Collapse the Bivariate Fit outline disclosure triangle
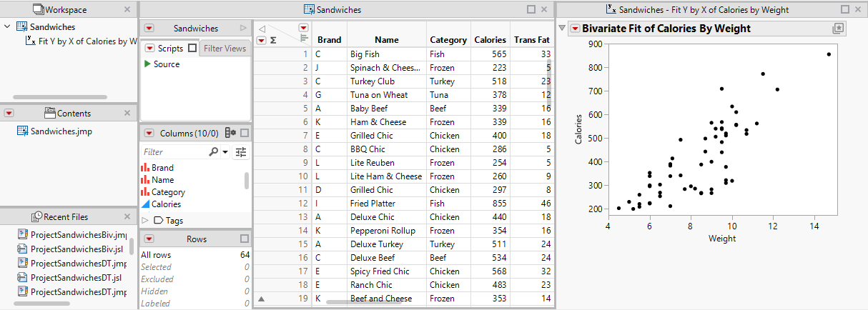The image size is (868, 310). [563, 29]
